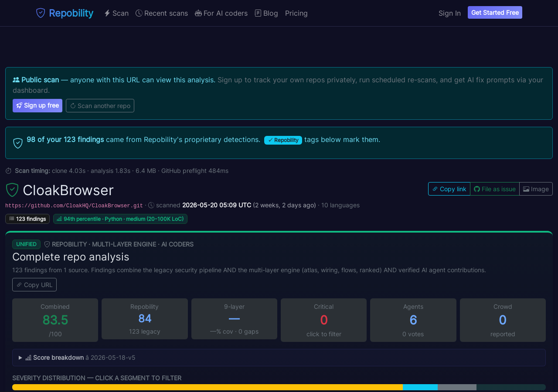Click the Get Started Free button

495,13
